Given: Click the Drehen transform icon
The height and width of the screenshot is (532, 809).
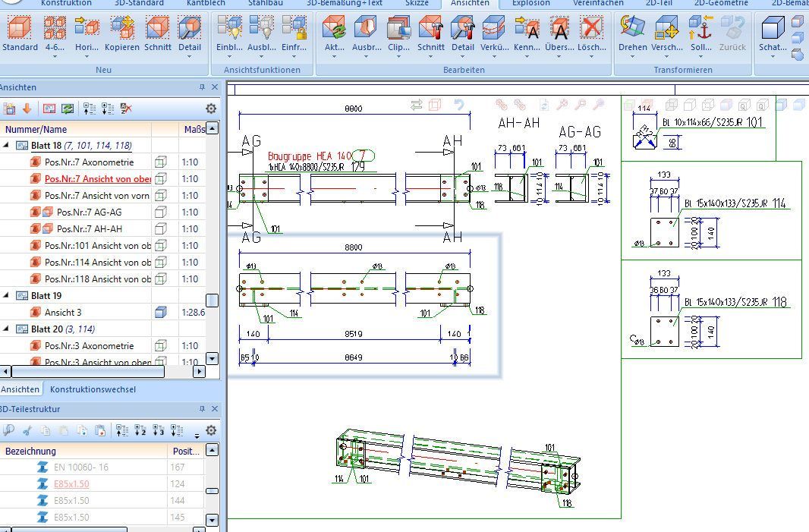Looking at the screenshot, I should 632,29.
